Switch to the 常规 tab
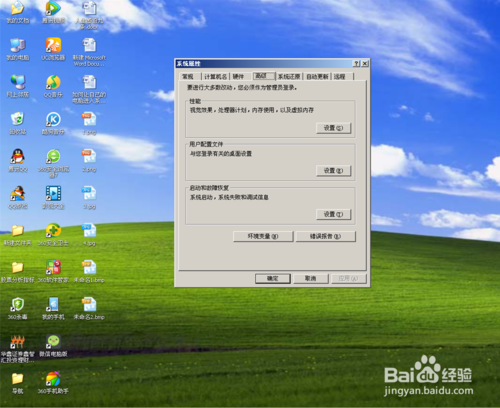500x408 pixels. click(188, 77)
